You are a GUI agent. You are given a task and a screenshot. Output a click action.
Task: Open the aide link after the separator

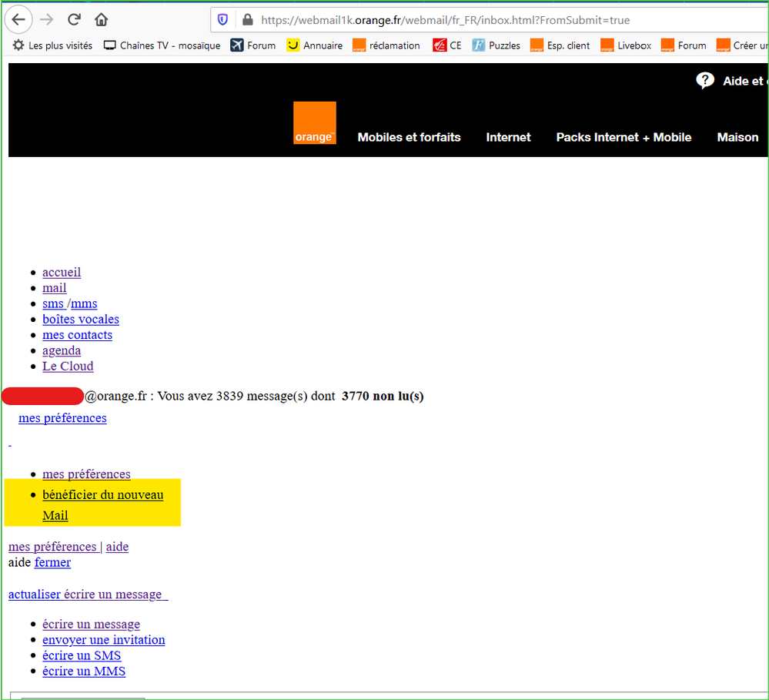pyautogui.click(x=117, y=547)
